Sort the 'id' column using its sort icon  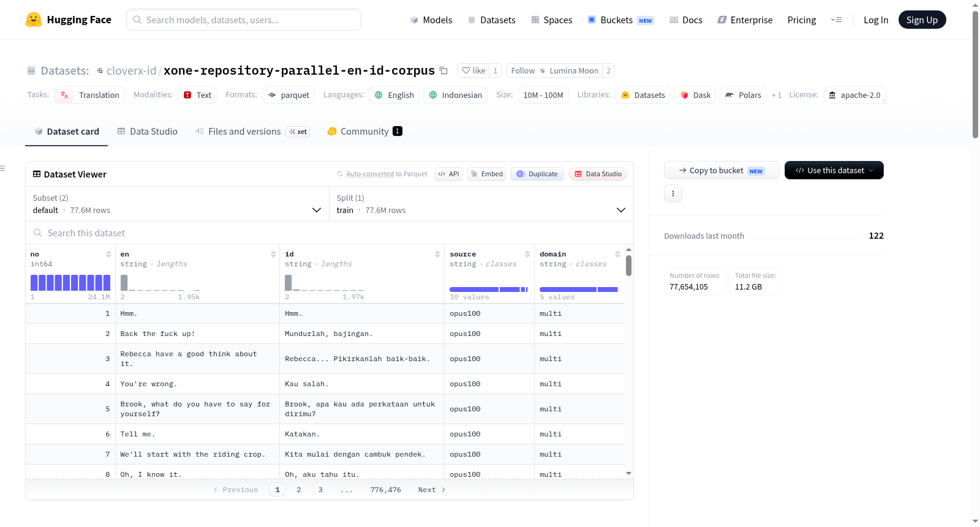click(437, 254)
